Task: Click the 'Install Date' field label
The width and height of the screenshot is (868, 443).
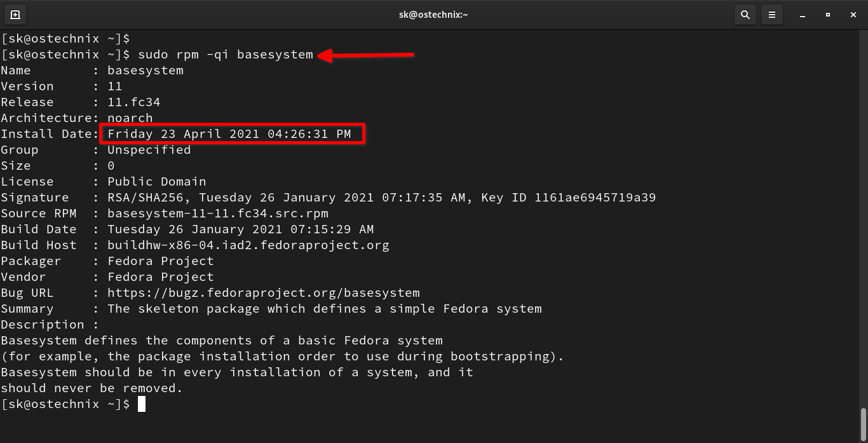Action: [46, 134]
